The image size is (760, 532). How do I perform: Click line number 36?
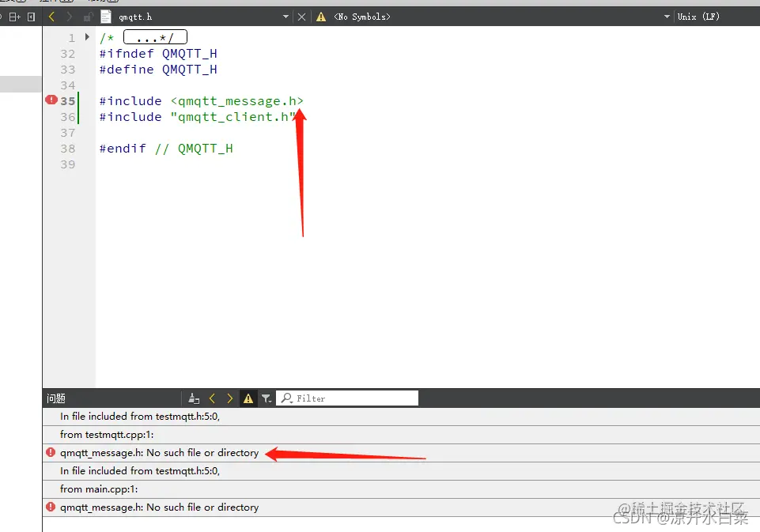tap(68, 117)
